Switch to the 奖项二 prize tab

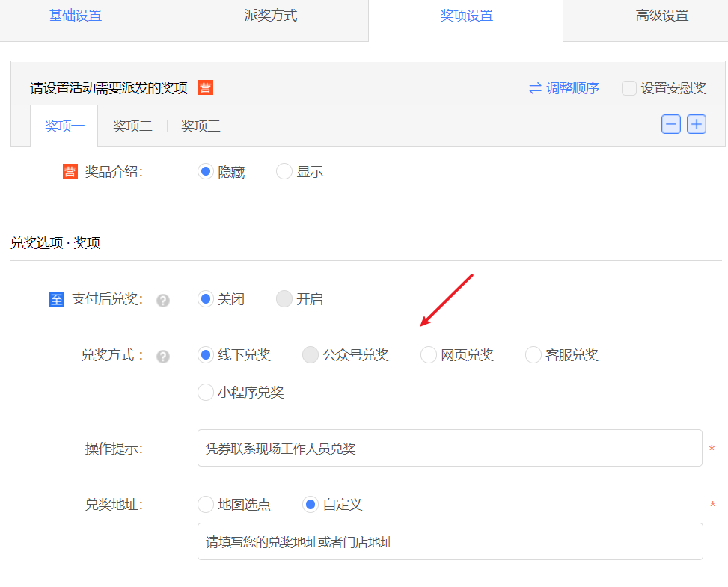132,126
